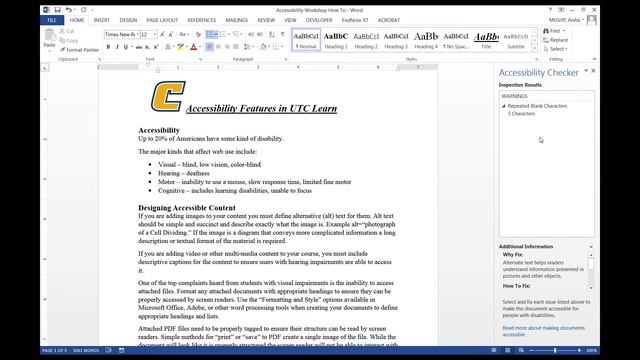Select the 5 Characters warning result
This screenshot has width=640, height=360.
click(521, 114)
